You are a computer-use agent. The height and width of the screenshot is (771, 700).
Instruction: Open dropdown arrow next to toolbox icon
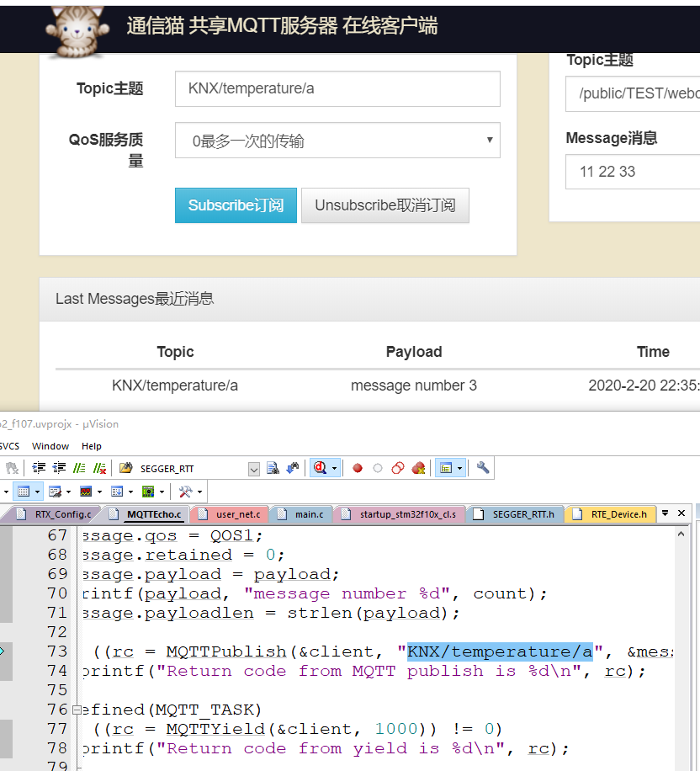click(199, 492)
